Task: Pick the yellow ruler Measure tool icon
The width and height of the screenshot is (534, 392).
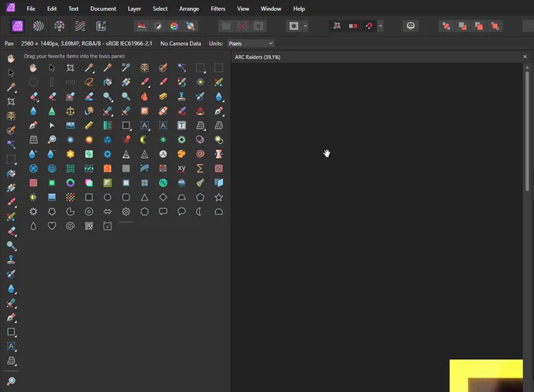Action: pos(89,126)
